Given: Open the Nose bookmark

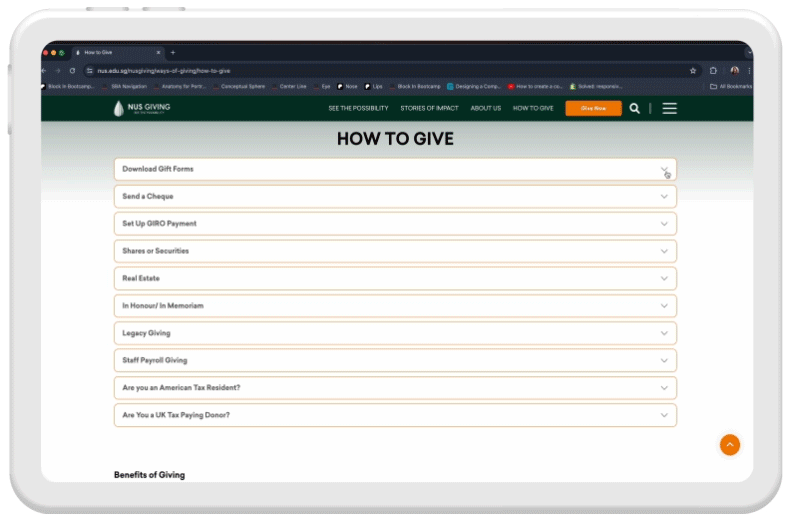Looking at the screenshot, I should (347, 87).
